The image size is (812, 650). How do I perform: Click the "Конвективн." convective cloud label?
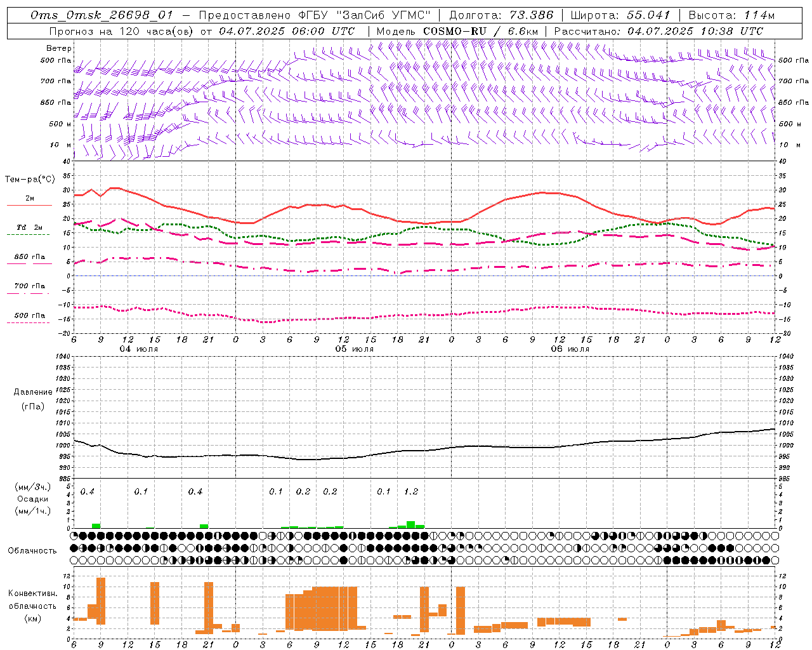[x=32, y=594]
